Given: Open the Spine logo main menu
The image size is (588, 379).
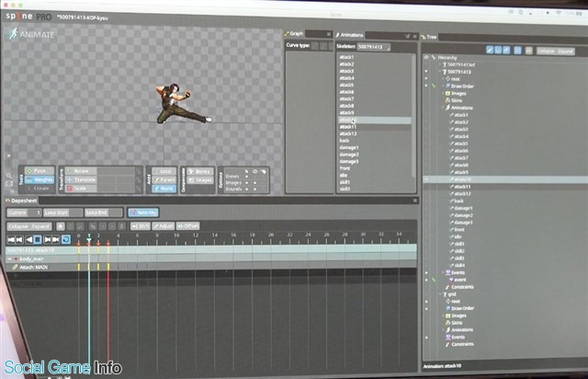Looking at the screenshot, I should (19, 17).
